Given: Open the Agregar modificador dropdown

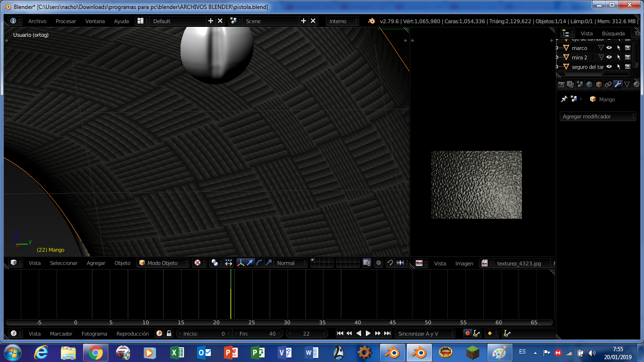Looking at the screenshot, I should click(598, 116).
